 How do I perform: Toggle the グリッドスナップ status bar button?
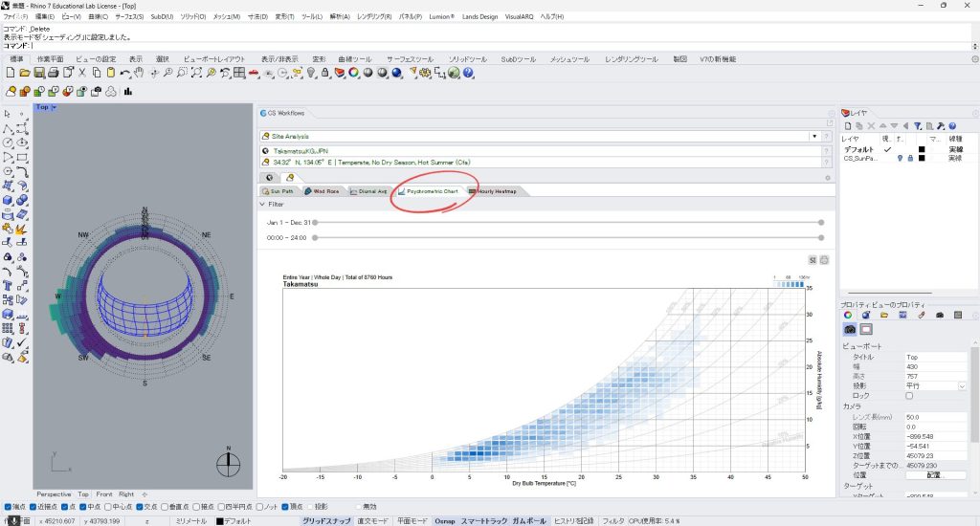coord(327,521)
